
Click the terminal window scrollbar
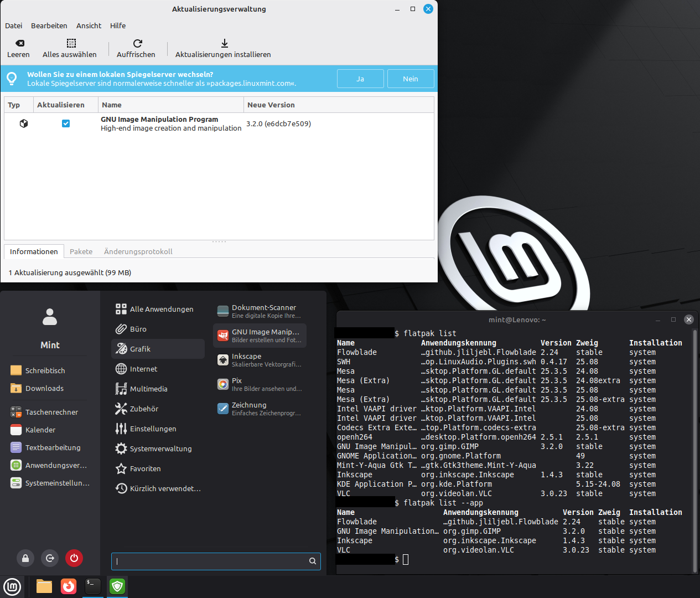(x=695, y=451)
